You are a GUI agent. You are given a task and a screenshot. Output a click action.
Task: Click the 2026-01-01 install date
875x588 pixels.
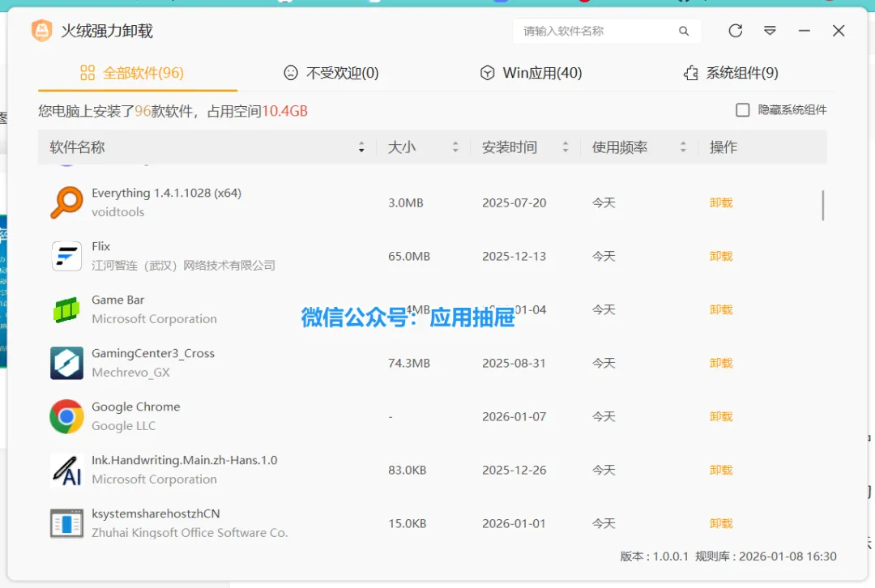(514, 524)
